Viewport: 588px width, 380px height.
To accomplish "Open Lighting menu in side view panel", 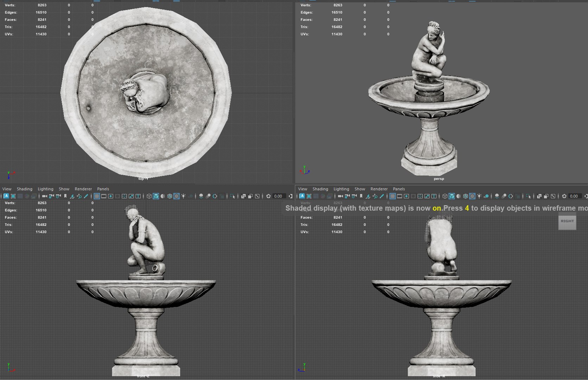I will pos(341,189).
